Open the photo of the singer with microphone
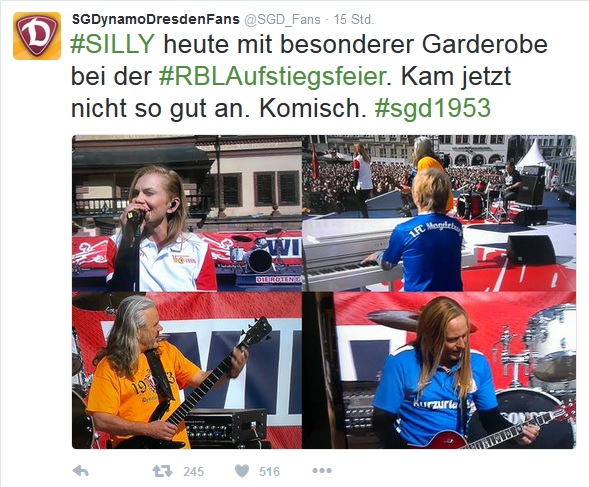The image size is (589, 487). click(187, 213)
